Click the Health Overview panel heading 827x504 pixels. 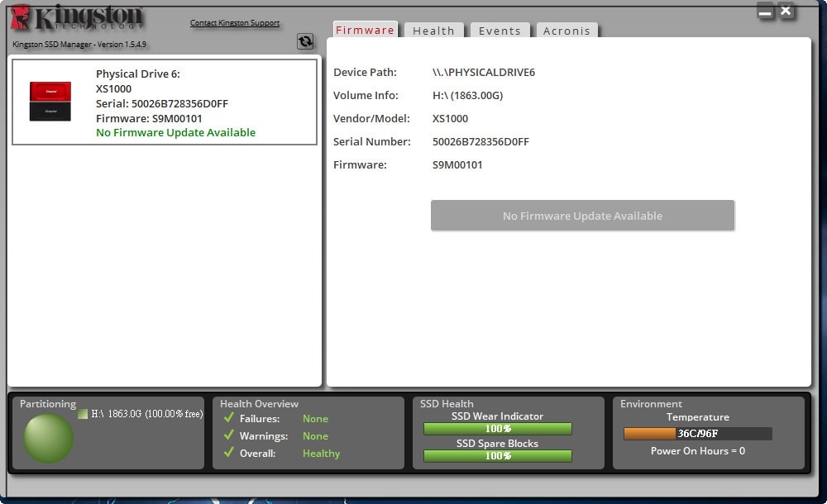click(x=259, y=404)
